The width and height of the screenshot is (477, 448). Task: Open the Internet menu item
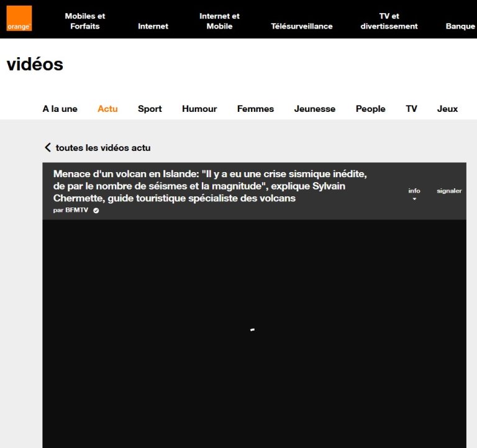click(x=153, y=26)
